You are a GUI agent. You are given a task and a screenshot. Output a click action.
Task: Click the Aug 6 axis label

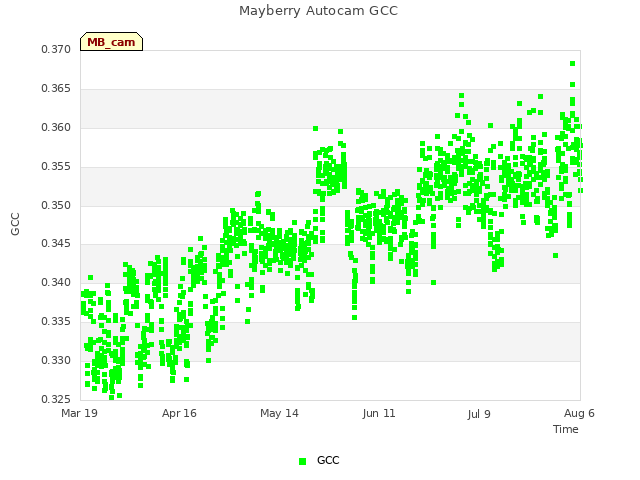pyautogui.click(x=579, y=413)
